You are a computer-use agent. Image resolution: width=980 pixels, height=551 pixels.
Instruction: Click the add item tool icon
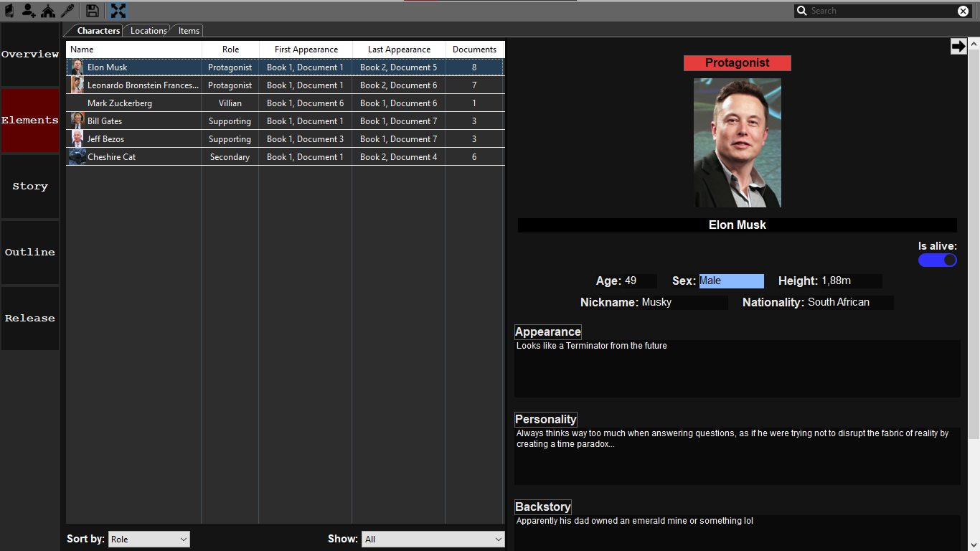[67, 11]
